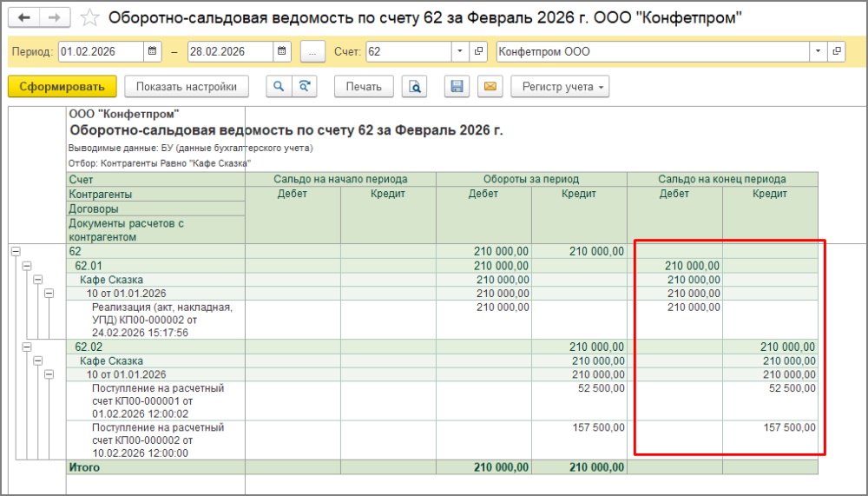This screenshot has height=496, width=868.
Task: Open the account 62 field's linked item
Action: pos(478,51)
